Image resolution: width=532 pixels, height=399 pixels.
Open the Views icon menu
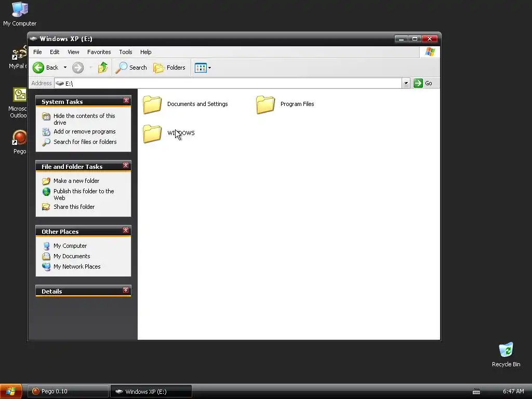[x=203, y=68]
